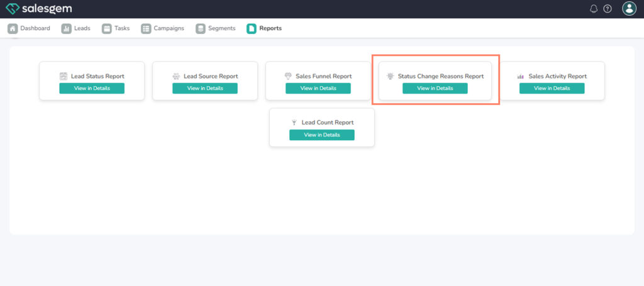Open the notifications bell
Viewport: 644px width, 286px height.
(594, 9)
